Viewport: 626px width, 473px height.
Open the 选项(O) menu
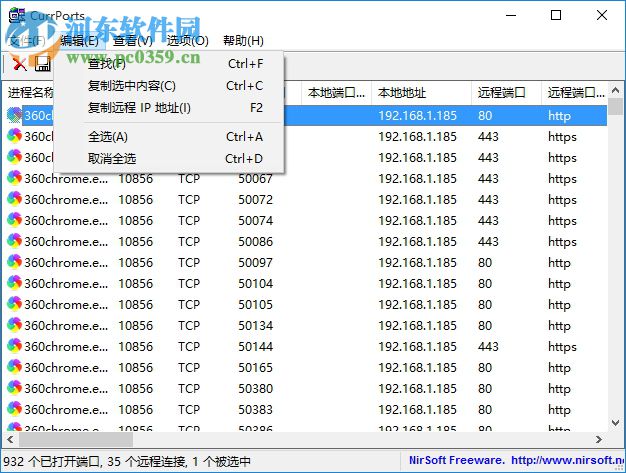click(187, 41)
